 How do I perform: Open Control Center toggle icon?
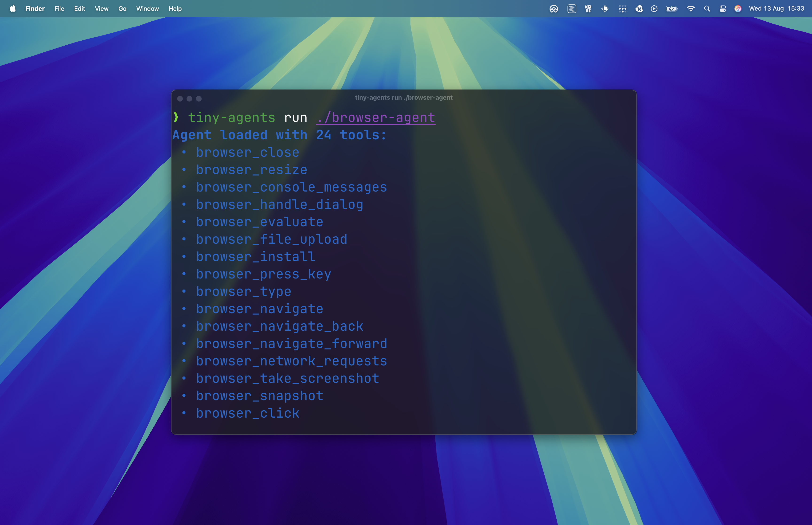point(722,8)
